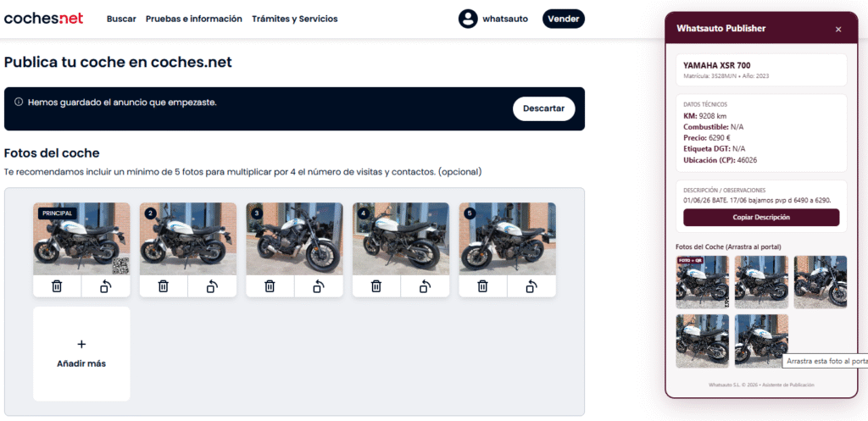Image resolution: width=868 pixels, height=421 pixels.
Task: Click the Whatsauto Publisher header title
Action: pyautogui.click(x=721, y=29)
